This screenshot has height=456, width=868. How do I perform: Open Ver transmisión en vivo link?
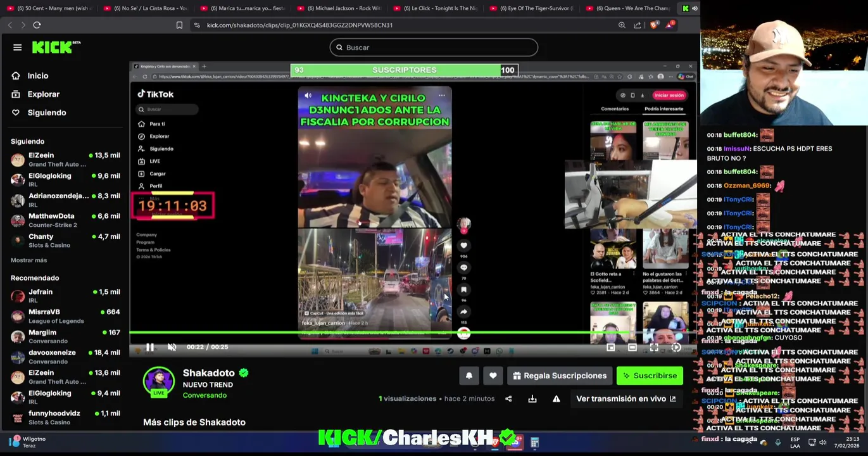(626, 398)
